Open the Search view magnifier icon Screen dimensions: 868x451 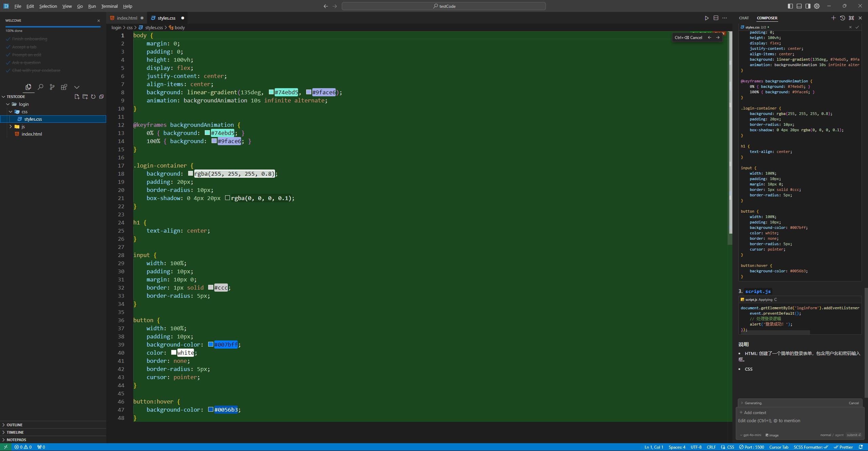click(40, 87)
